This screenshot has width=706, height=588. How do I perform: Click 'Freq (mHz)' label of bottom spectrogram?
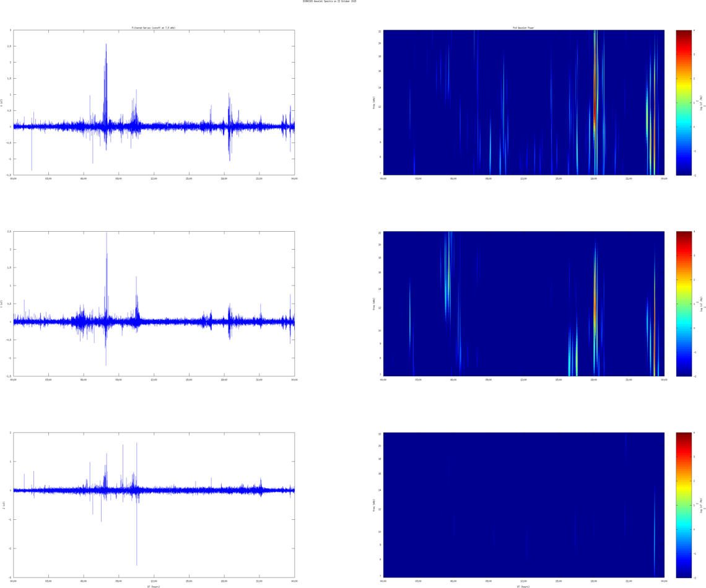click(x=373, y=504)
